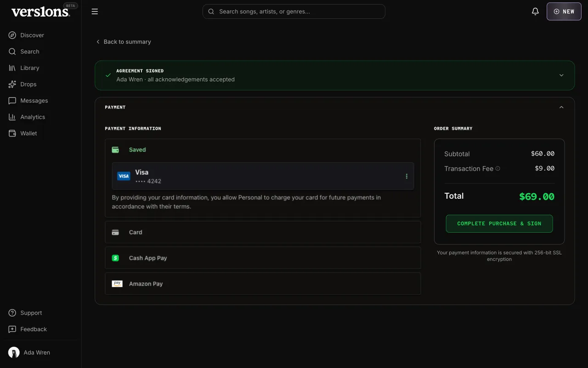This screenshot has width=588, height=368.
Task: Select the Saved payment method
Action: 263,150
